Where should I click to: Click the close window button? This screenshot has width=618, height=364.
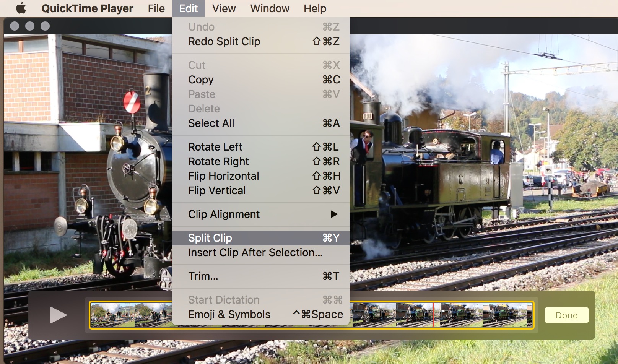click(15, 26)
